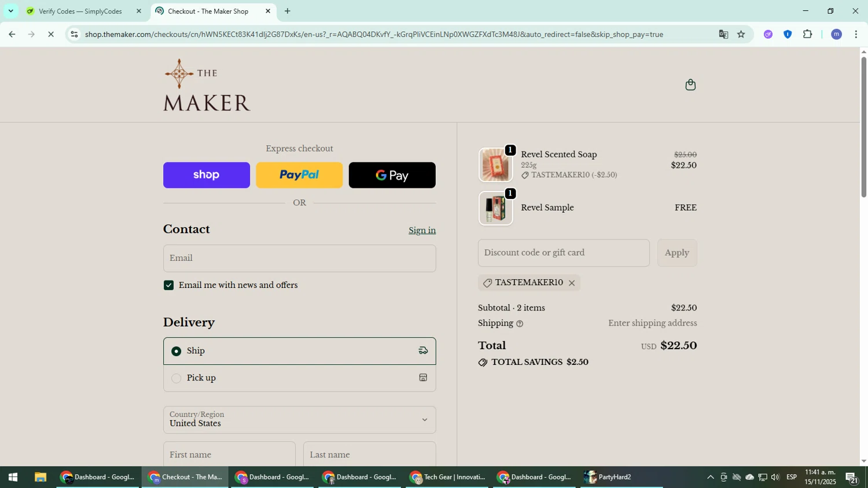868x488 pixels.
Task: Open a new browser tab
Action: 288,11
